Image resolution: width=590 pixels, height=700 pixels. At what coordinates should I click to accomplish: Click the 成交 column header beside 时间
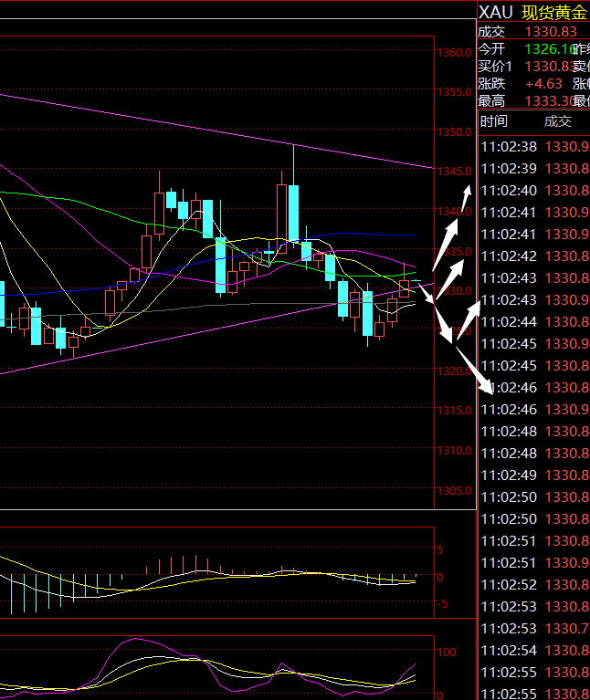[557, 121]
